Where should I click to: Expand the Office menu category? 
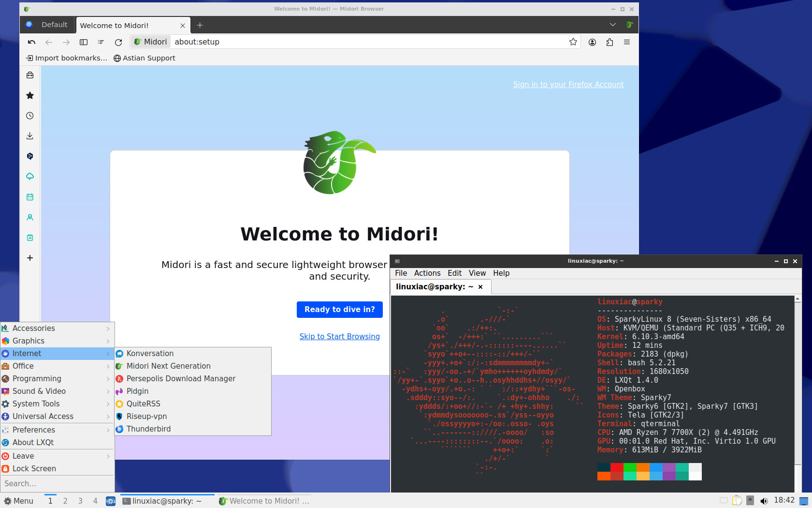[x=57, y=366]
